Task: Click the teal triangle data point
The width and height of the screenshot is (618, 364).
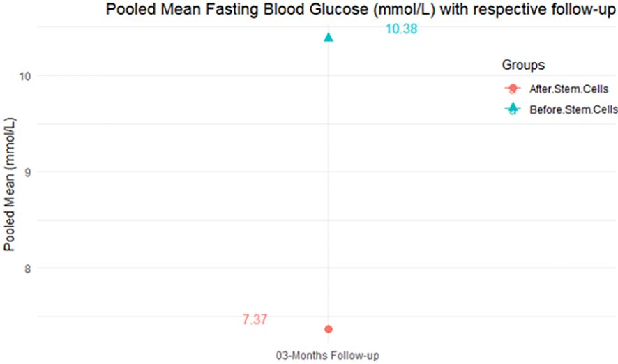Action: tap(329, 37)
